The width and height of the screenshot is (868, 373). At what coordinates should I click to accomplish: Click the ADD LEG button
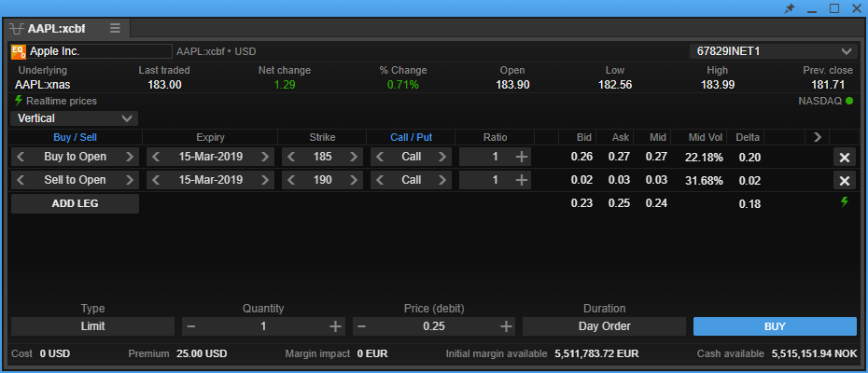(75, 203)
